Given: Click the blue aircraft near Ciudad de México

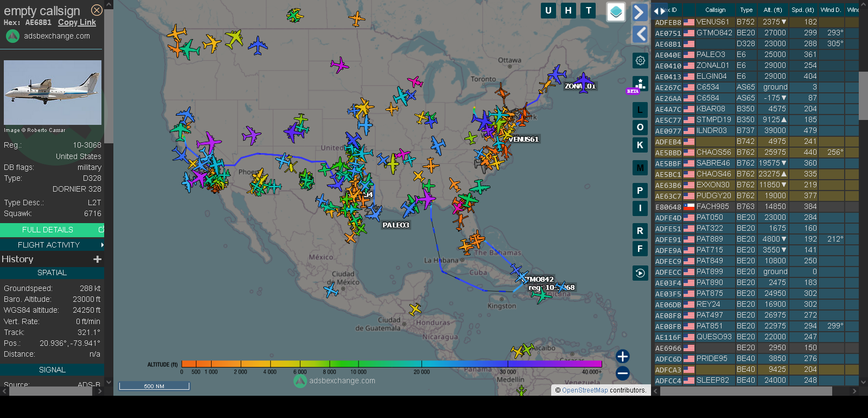Looking at the screenshot, I should 331,290.
